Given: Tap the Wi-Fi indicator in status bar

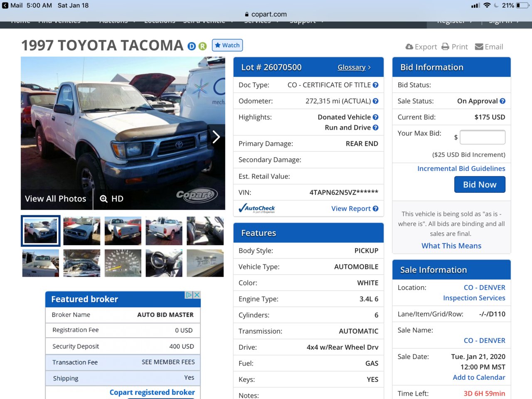Looking at the screenshot, I should point(487,5).
